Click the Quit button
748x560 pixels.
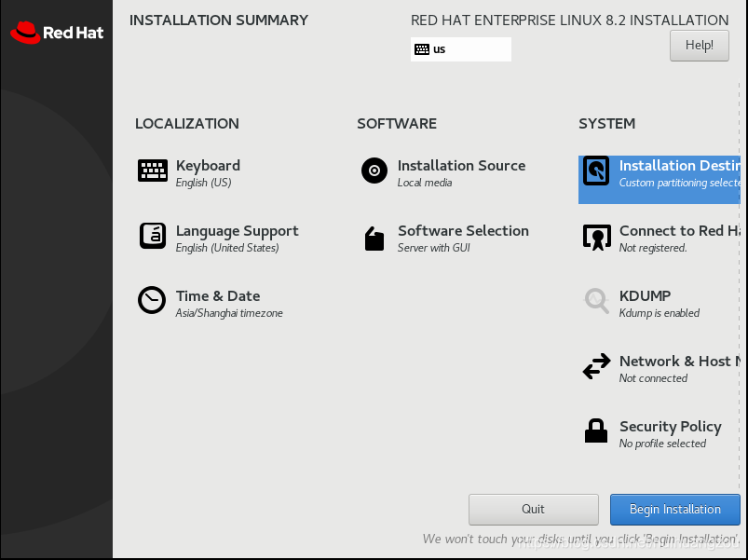(534, 510)
